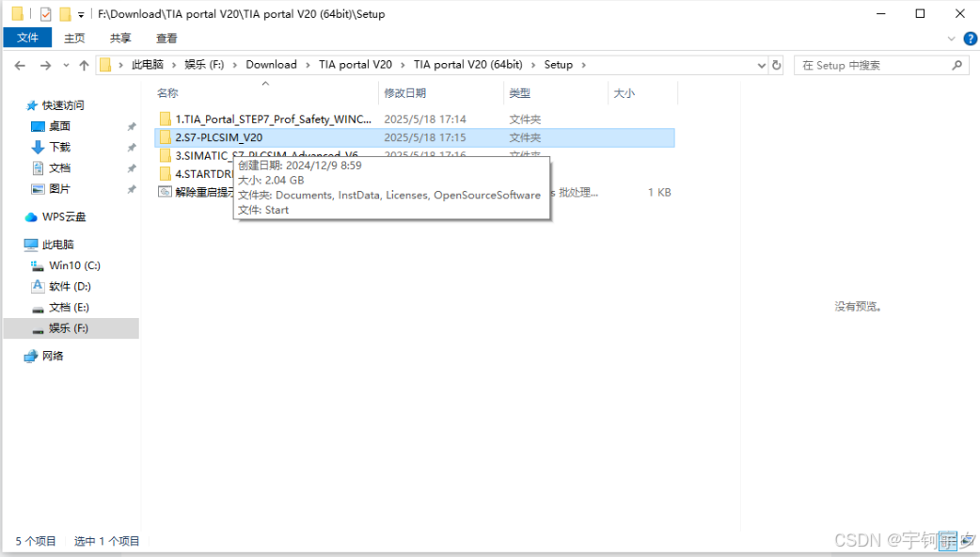This screenshot has height=557, width=980.
Task: Click TIA portal V20 breadcrumb segment
Action: coord(356,64)
